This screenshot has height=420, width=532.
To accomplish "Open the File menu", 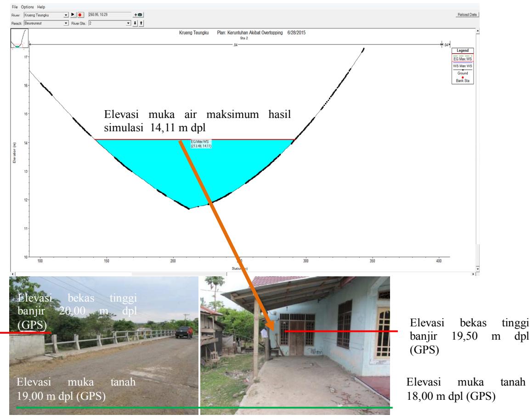I will pos(15,7).
